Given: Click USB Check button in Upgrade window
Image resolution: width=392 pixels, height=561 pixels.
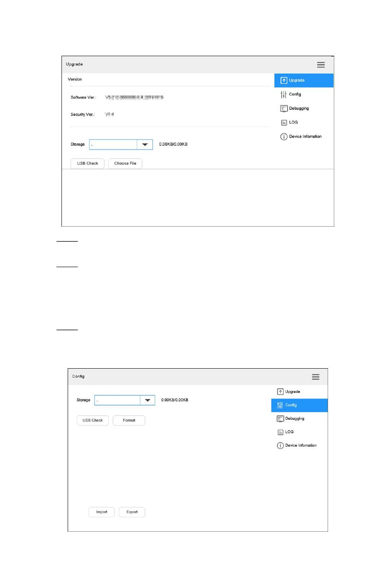Looking at the screenshot, I should (87, 164).
